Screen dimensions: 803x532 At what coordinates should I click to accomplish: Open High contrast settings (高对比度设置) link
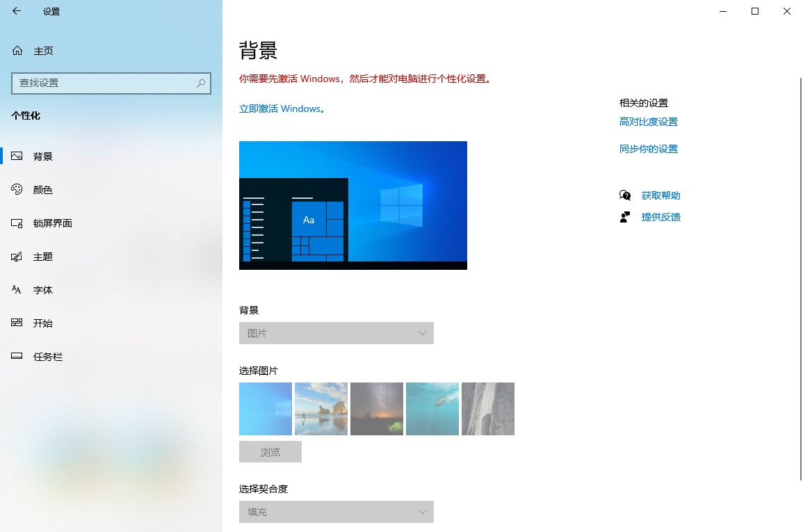[648, 122]
